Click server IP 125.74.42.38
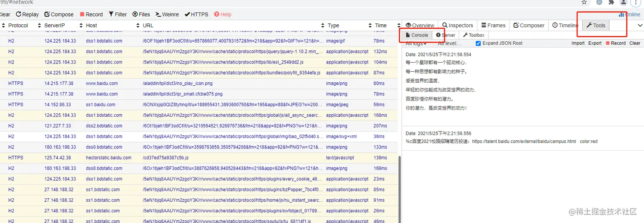 (57, 158)
